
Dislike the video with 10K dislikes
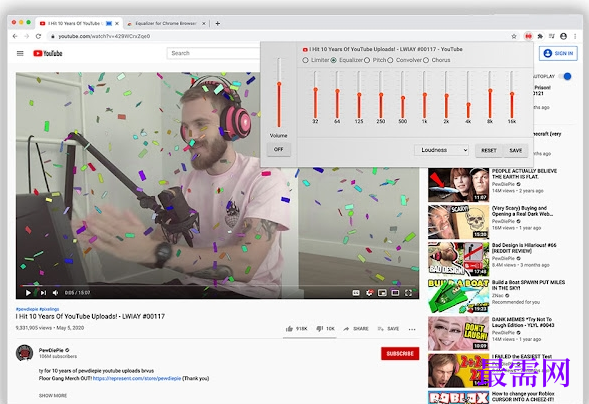tap(325, 329)
